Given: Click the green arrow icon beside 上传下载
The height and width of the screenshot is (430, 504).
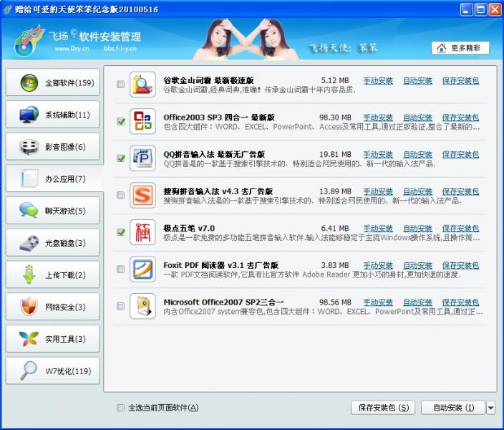Looking at the screenshot, I should 29,274.
